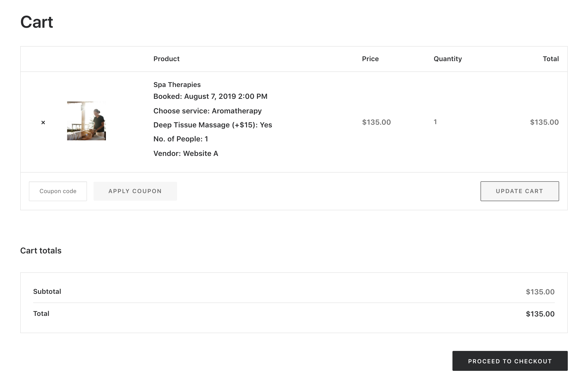Image resolution: width=588 pixels, height=387 pixels.
Task: Click the Product column header
Action: point(166,59)
